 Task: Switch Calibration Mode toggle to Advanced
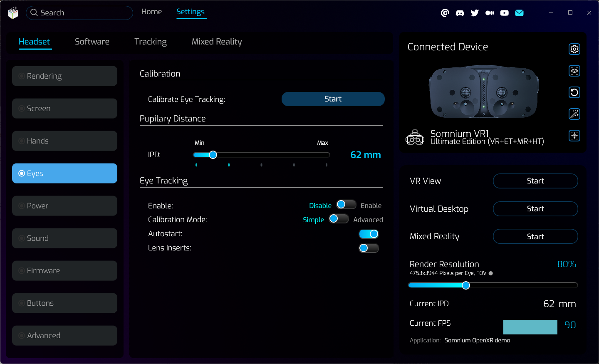click(339, 219)
